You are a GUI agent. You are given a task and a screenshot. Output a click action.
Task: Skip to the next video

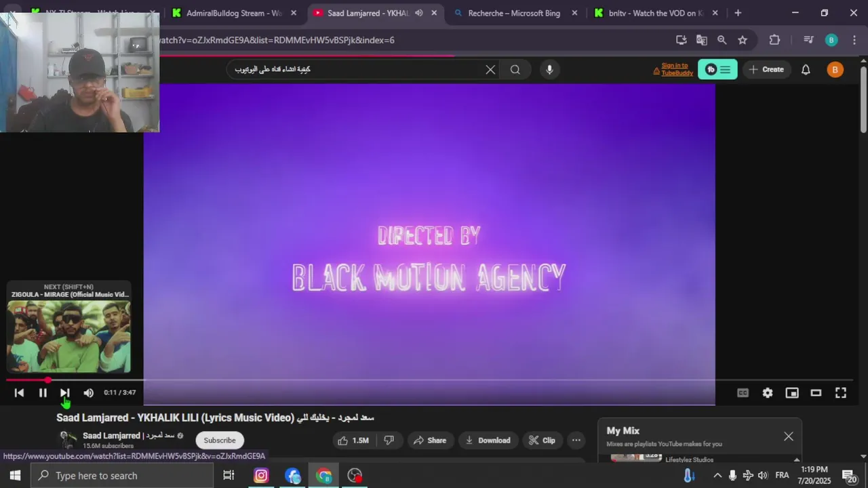click(64, 392)
